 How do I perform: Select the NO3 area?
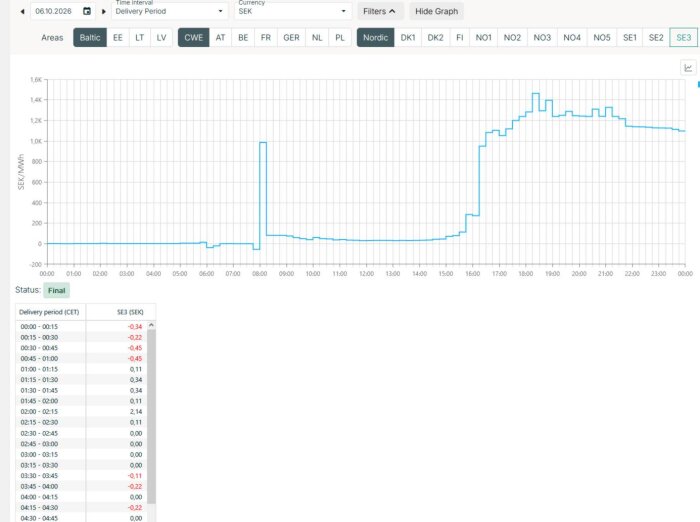[542, 38]
